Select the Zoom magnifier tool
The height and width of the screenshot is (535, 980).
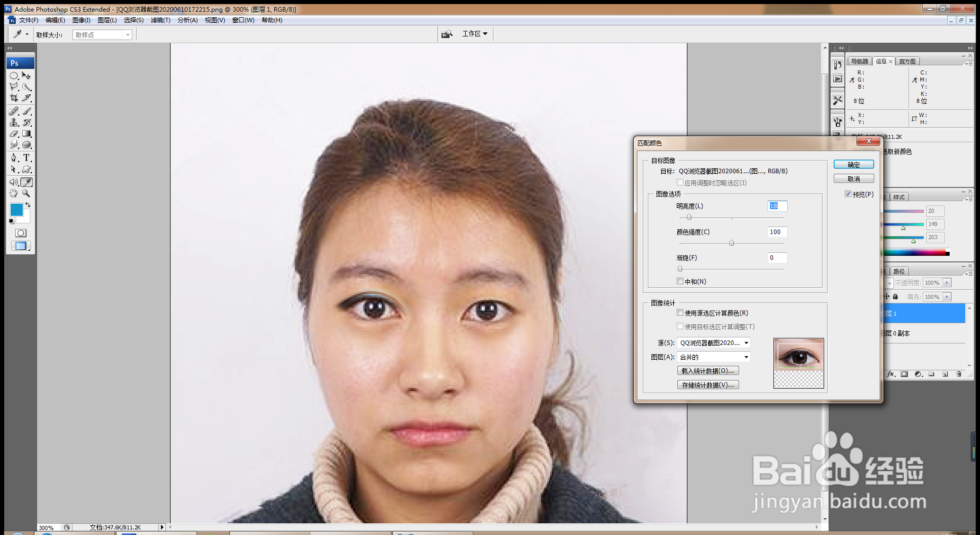[27, 193]
